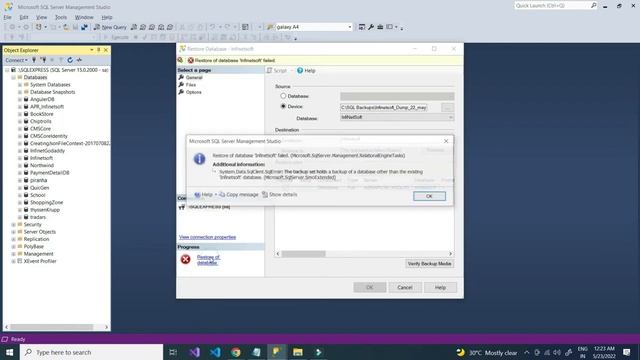Select the PaymentDetailDB database

point(49,173)
